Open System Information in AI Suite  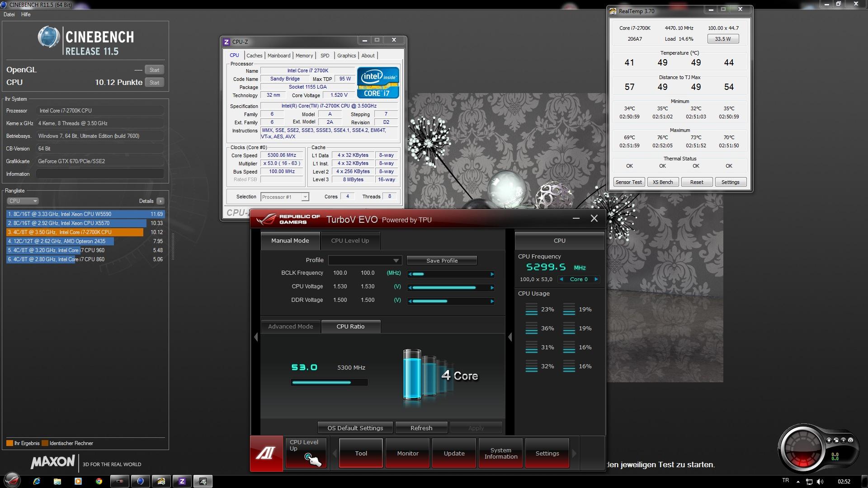click(x=501, y=453)
